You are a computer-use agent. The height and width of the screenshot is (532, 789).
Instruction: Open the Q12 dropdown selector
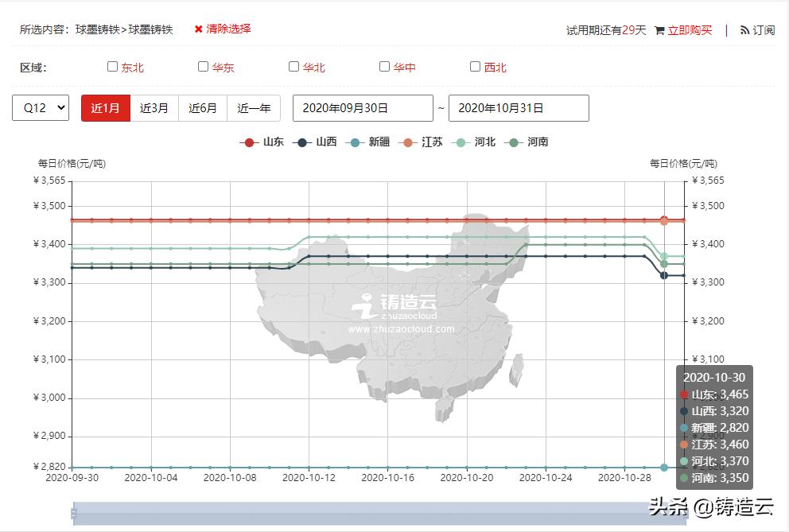pyautogui.click(x=40, y=108)
